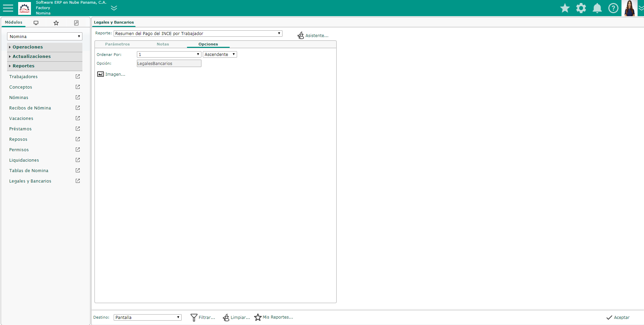Open Recibos de Nómina external icon
The image size is (644, 325).
(78, 108)
